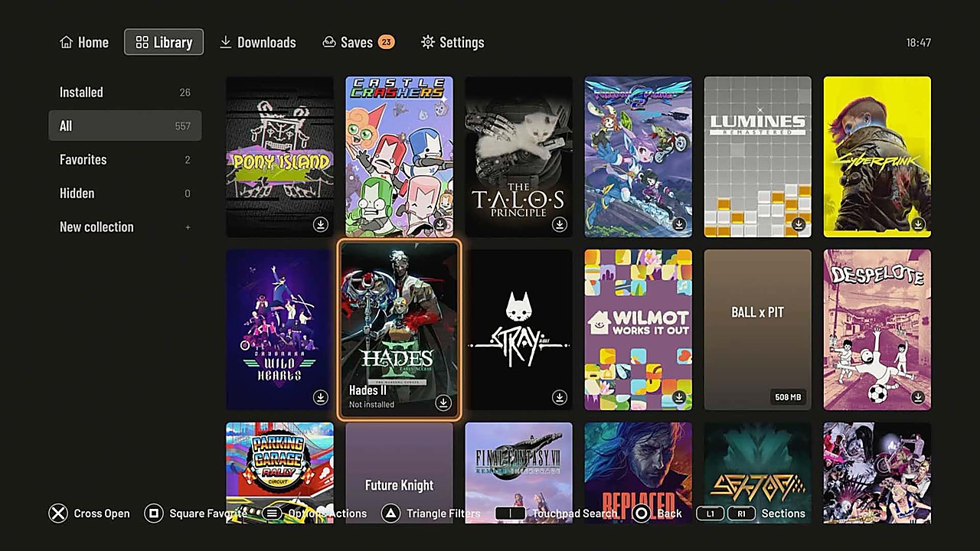980x551 pixels.
Task: Click the Touchpad Search icon
Action: (x=510, y=514)
